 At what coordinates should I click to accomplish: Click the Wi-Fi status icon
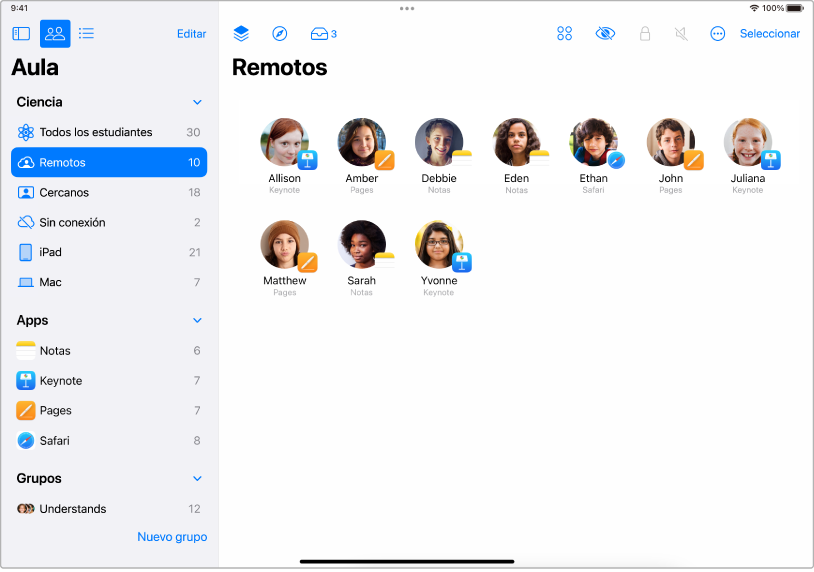click(754, 8)
